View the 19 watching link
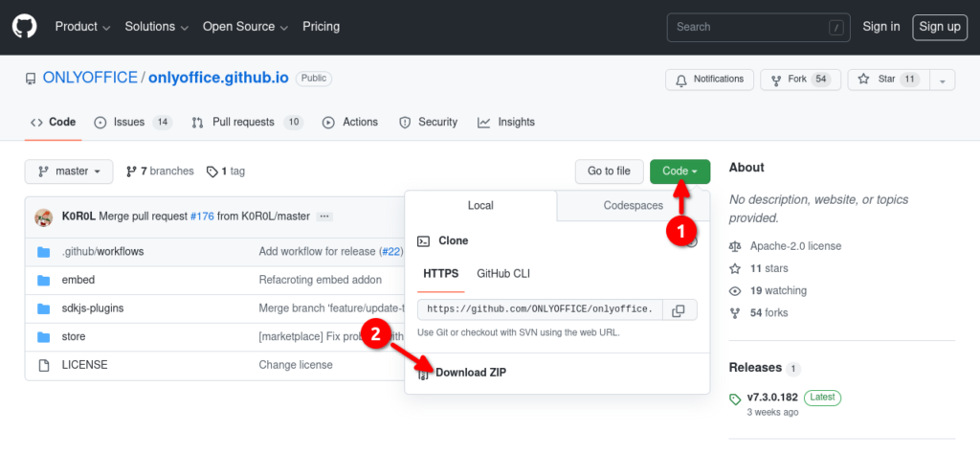980x456 pixels. (x=778, y=291)
